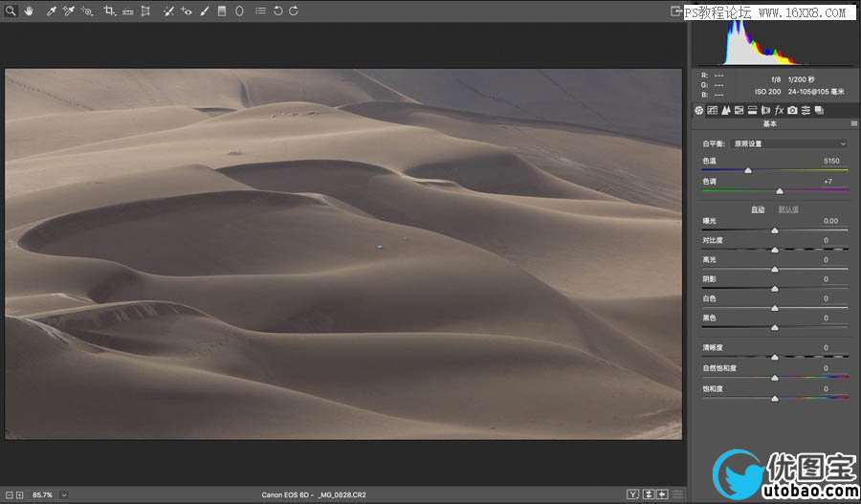
Task: Toggle full screen mode icon
Action: click(x=676, y=11)
